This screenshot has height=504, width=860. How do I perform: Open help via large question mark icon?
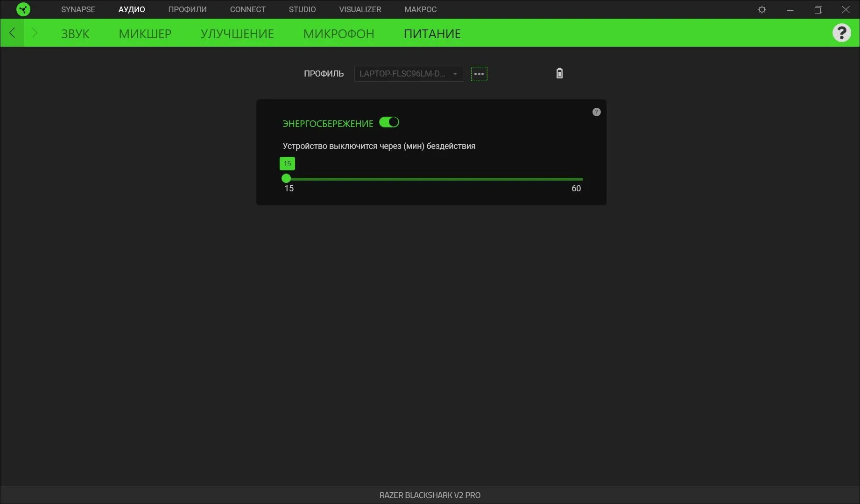click(x=842, y=33)
